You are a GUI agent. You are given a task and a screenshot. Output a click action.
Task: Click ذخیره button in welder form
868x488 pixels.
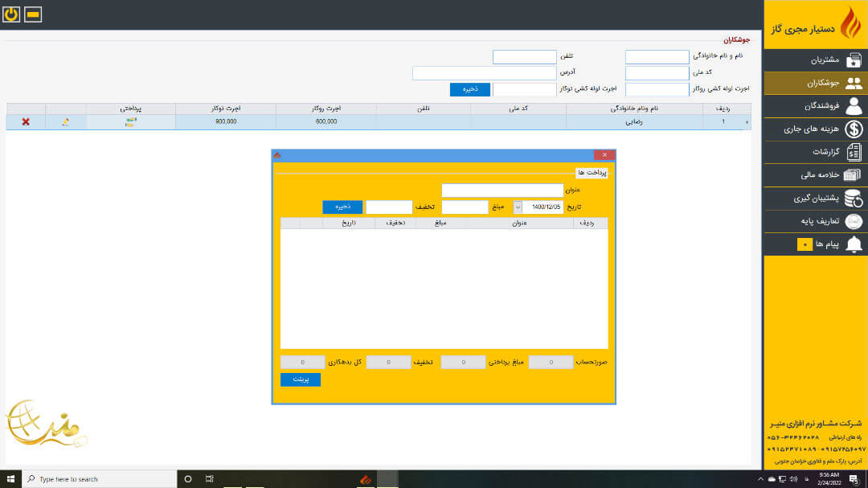[469, 89]
